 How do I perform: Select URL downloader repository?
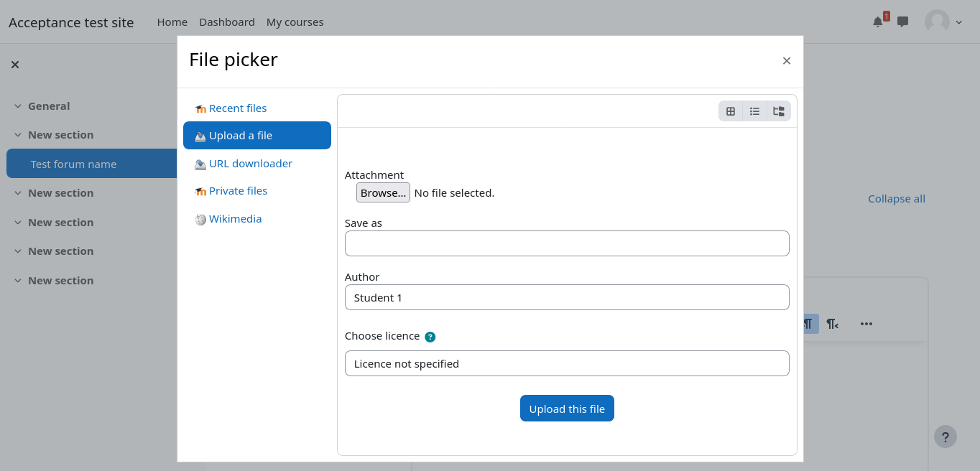pyautogui.click(x=250, y=164)
